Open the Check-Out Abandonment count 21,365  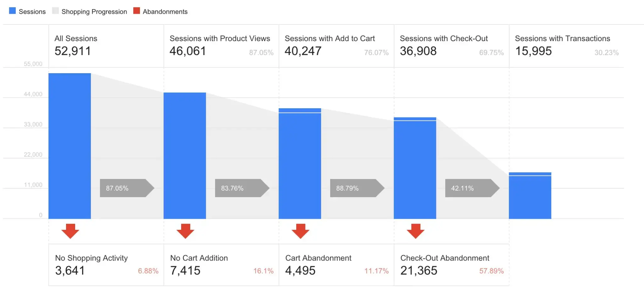click(x=419, y=271)
